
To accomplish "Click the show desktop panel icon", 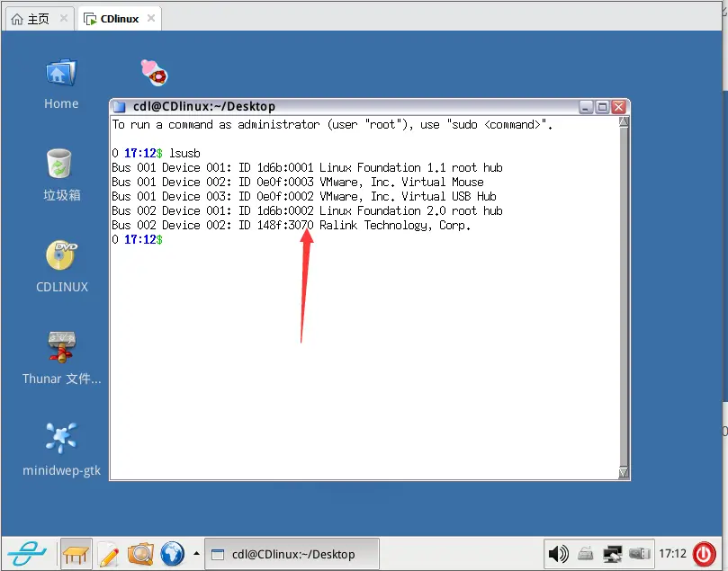I will (76, 554).
